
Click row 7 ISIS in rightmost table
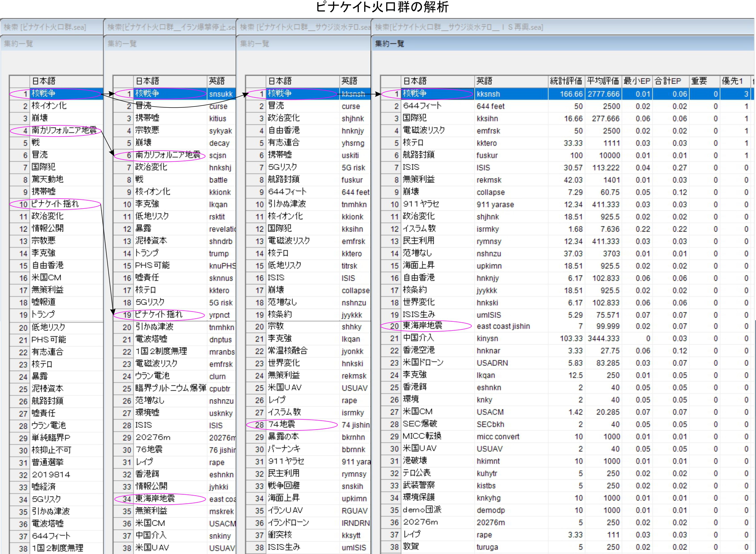click(411, 167)
